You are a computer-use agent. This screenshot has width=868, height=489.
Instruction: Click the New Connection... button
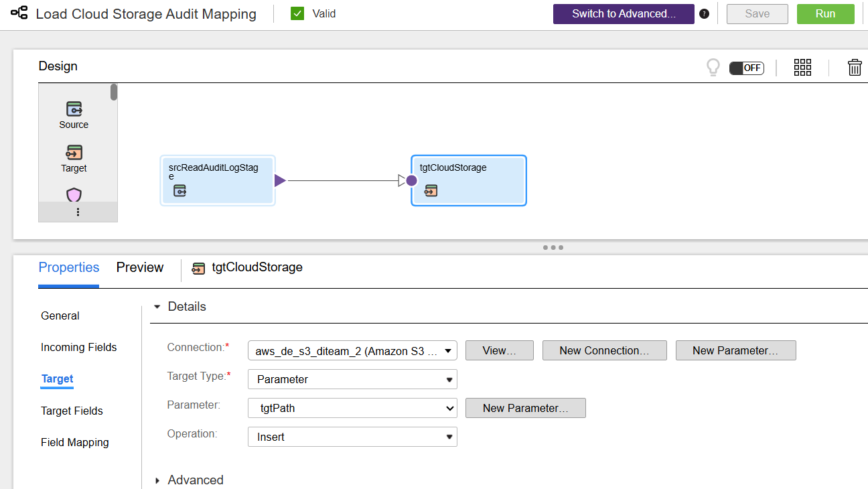click(605, 350)
